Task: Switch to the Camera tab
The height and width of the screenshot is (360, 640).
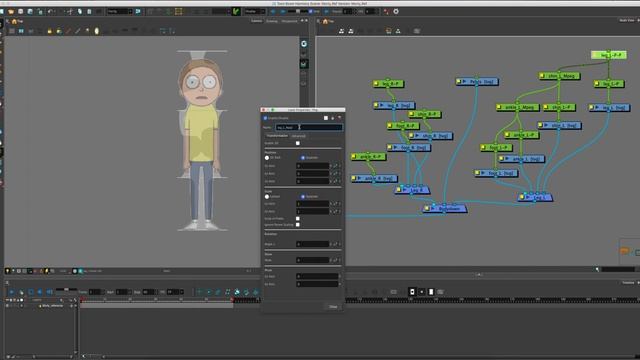Action: click(257, 21)
